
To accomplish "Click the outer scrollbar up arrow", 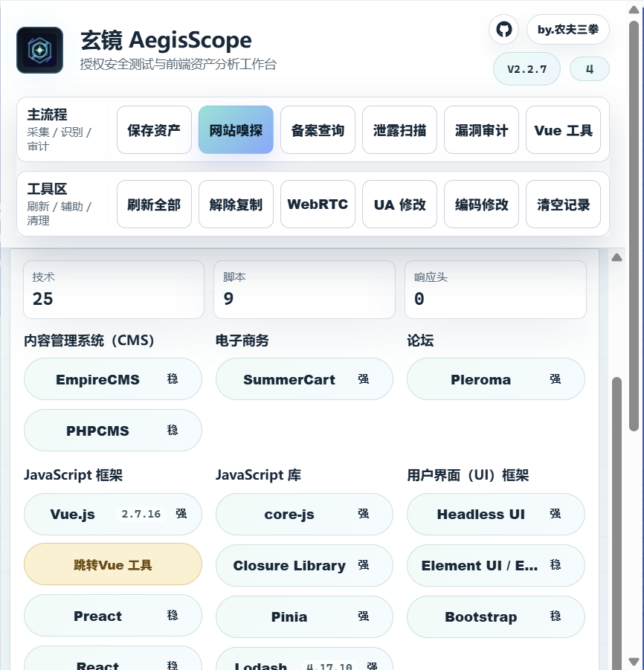I will tap(634, 10).
